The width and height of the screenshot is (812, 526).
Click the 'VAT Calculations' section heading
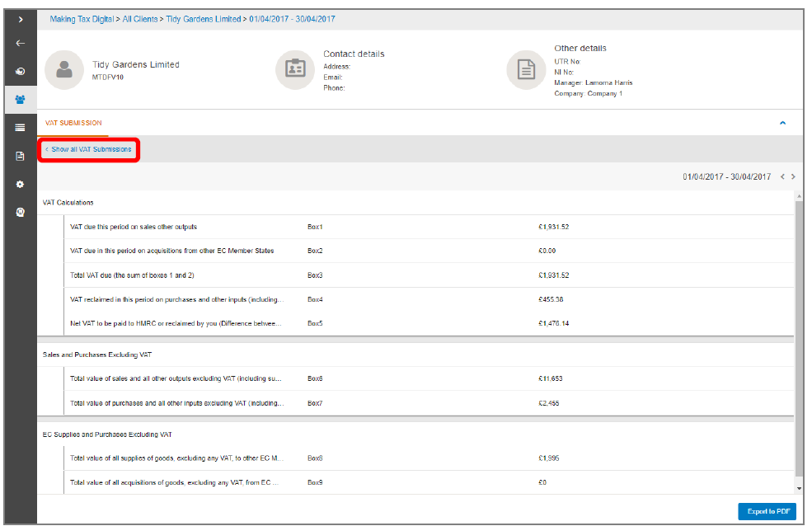68,203
